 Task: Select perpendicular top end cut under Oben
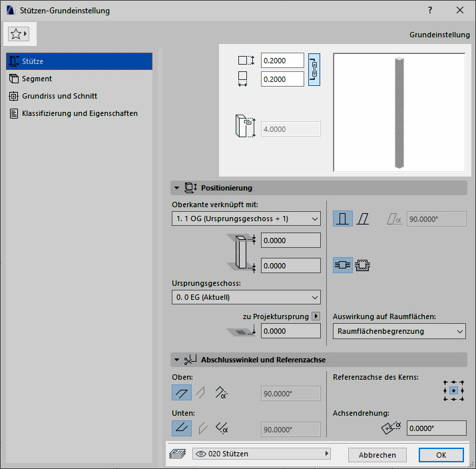(x=200, y=392)
